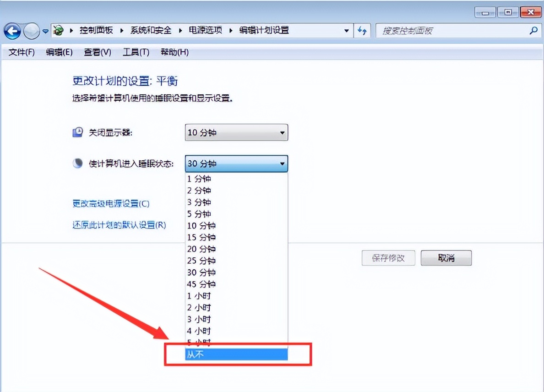Click the power options icon in the address bar
Image resolution: width=544 pixels, height=392 pixels.
[58, 30]
